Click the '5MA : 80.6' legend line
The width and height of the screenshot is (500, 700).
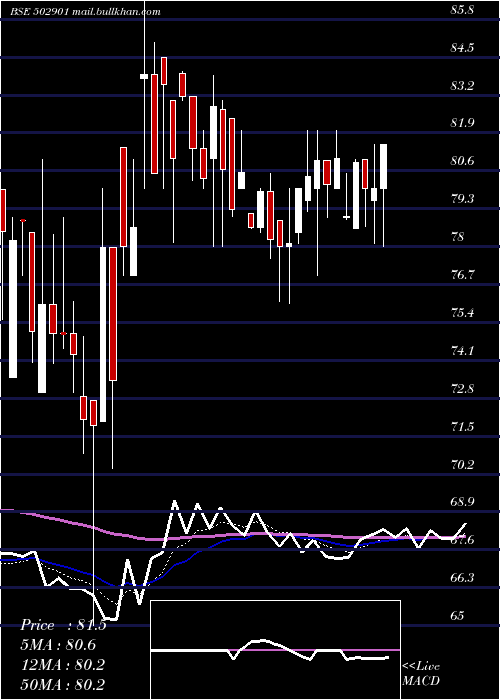click(x=58, y=645)
